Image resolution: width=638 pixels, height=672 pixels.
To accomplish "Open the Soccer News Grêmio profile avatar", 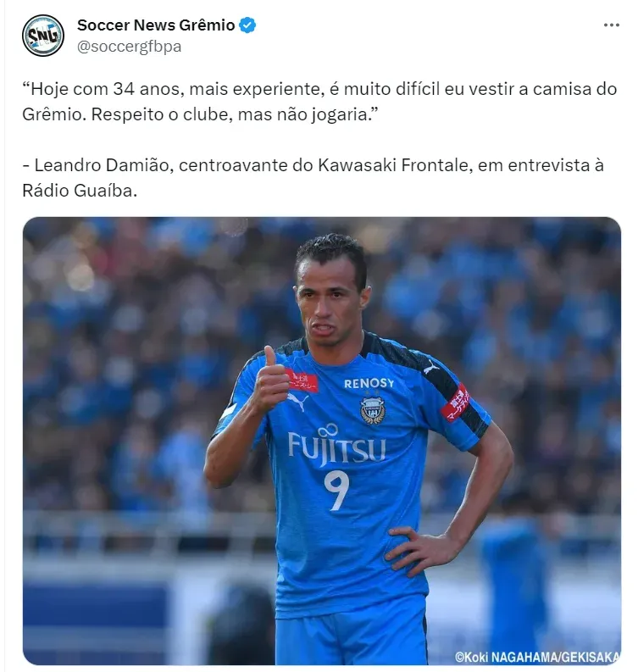I will pos(43,36).
